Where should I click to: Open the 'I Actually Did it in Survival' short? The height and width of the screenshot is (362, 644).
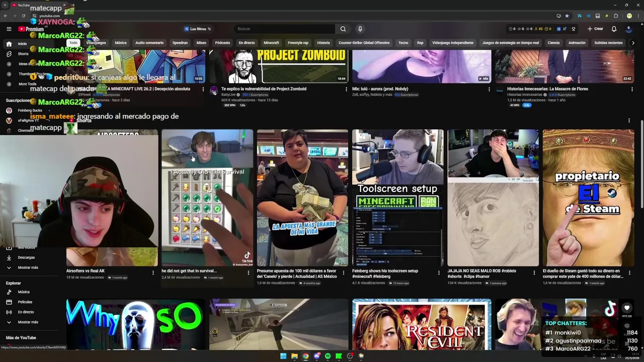coord(207,198)
